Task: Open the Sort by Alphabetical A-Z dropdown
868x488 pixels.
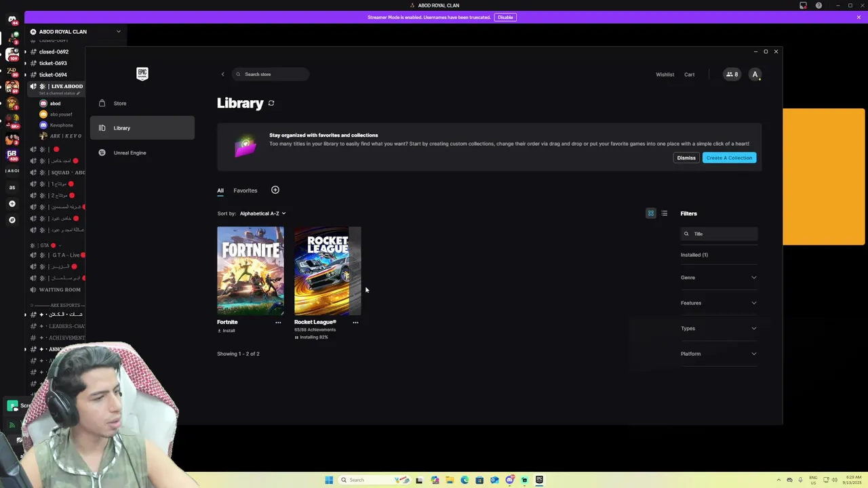Action: (x=262, y=213)
